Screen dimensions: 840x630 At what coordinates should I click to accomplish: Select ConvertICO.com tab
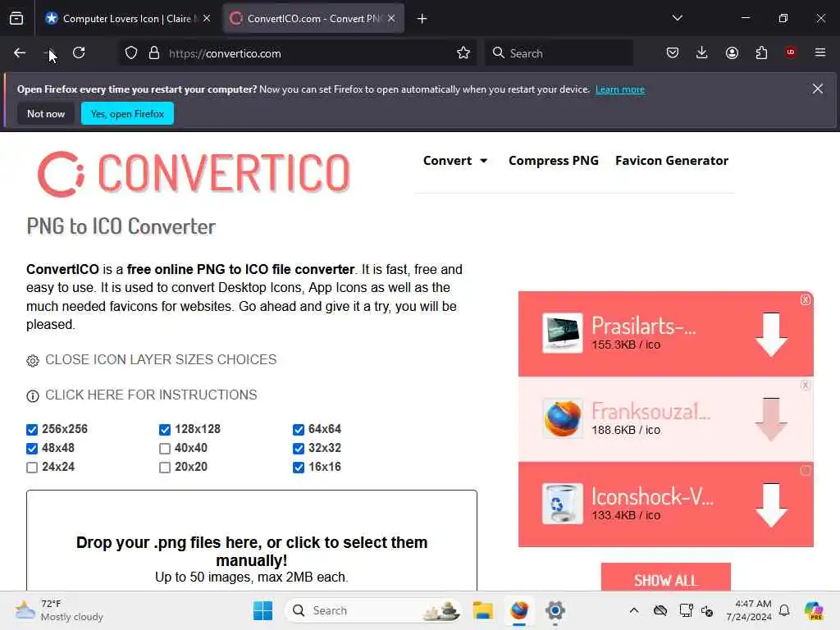tap(313, 19)
